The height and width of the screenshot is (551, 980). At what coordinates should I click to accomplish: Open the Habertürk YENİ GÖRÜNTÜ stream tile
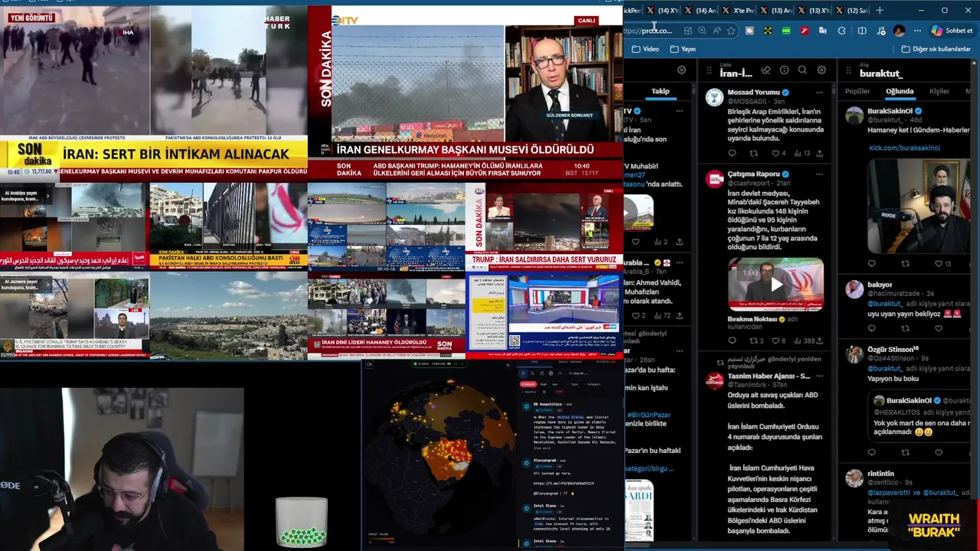[153, 92]
